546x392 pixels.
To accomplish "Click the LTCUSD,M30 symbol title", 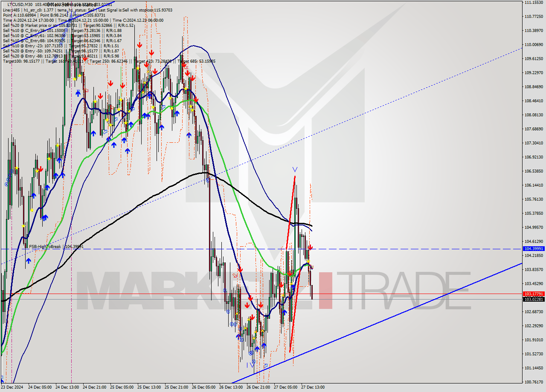I will [x=21, y=4].
